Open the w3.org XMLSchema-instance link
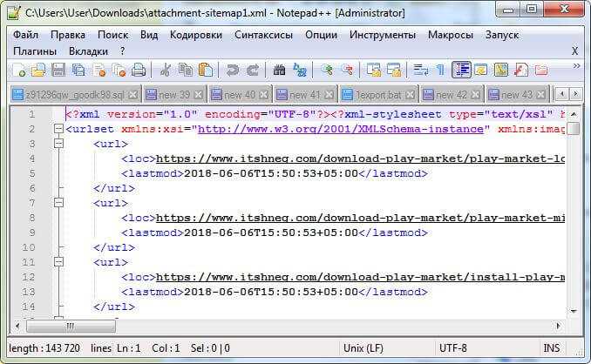The image size is (591, 364). click(340, 129)
